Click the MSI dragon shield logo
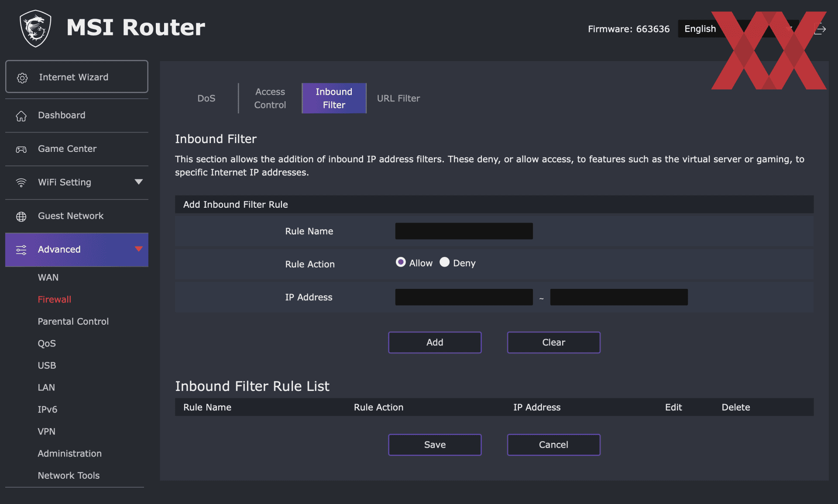Screen dimensions: 838x504 (35, 28)
